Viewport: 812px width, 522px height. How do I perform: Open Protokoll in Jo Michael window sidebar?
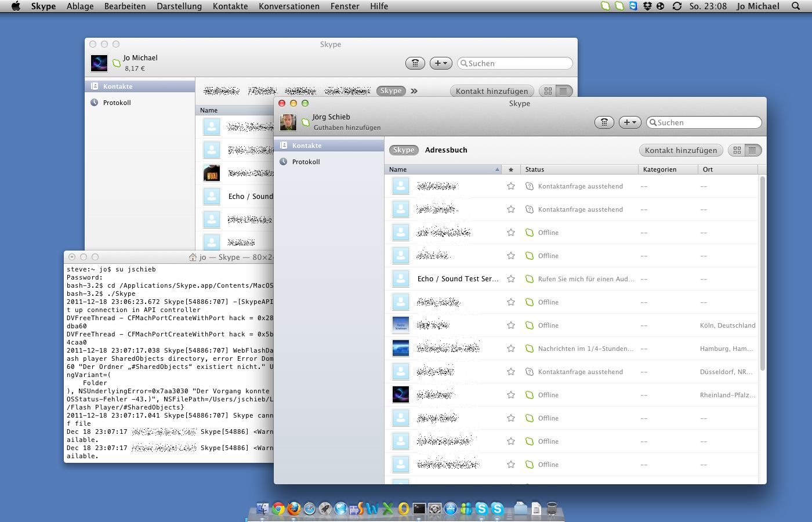140,103
